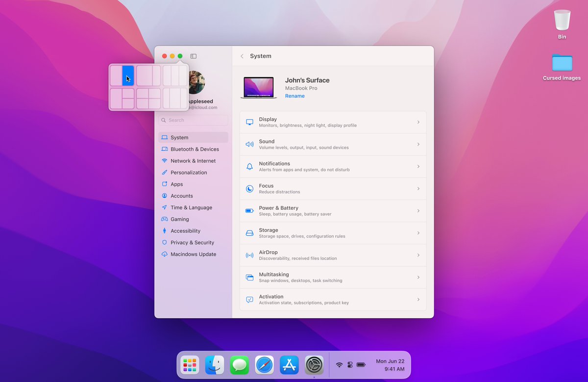Click the Personalization brush icon

click(x=165, y=173)
